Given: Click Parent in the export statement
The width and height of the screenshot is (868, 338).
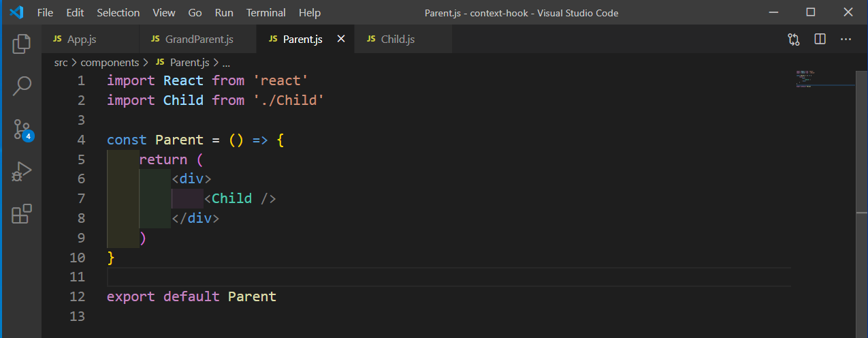Looking at the screenshot, I should click(252, 296).
